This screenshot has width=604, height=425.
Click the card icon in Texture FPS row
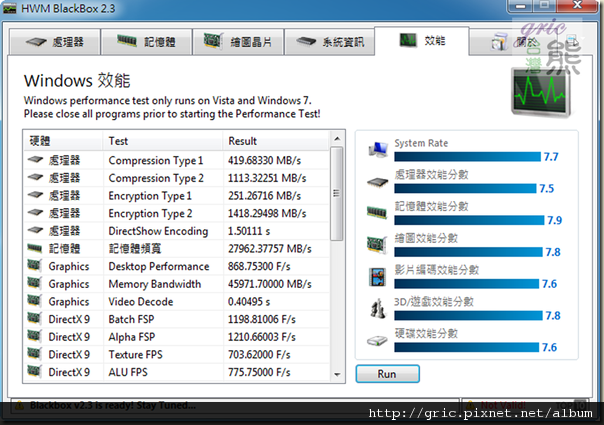pos(34,354)
